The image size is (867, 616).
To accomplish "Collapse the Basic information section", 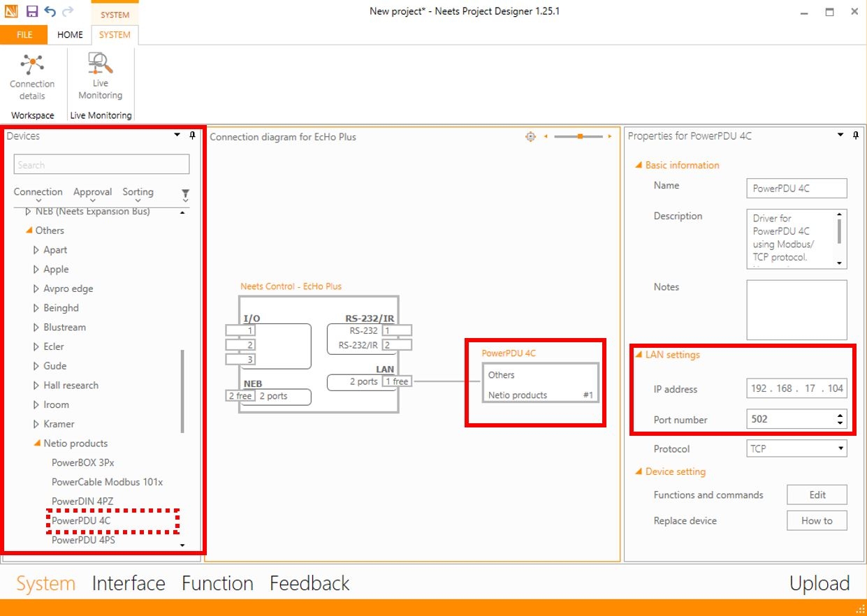I will tap(638, 166).
